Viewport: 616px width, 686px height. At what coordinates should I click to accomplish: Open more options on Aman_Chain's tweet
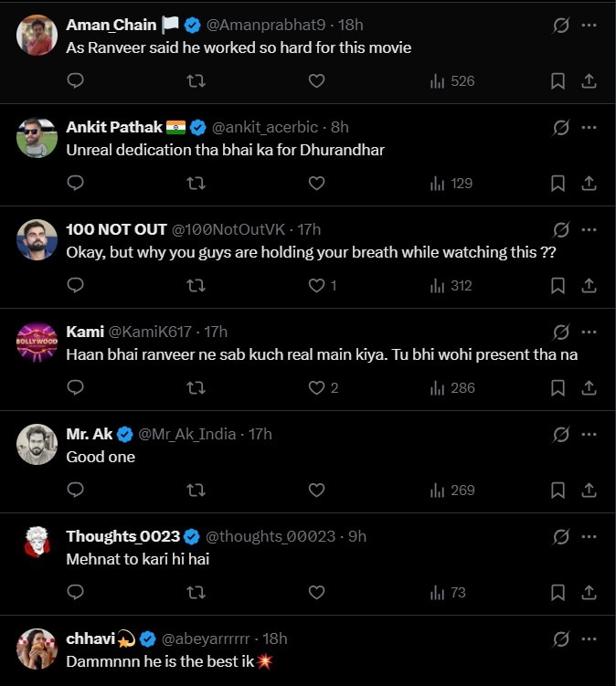[589, 26]
